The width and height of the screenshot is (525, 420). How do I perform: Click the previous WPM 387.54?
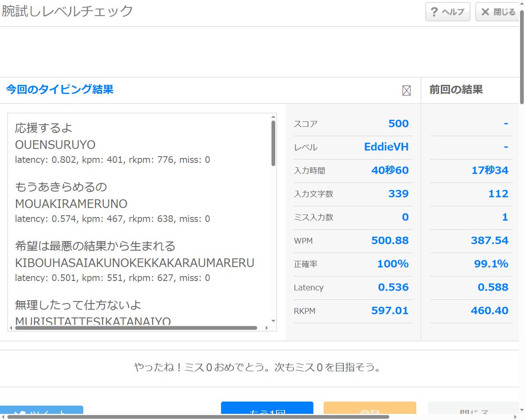490,240
